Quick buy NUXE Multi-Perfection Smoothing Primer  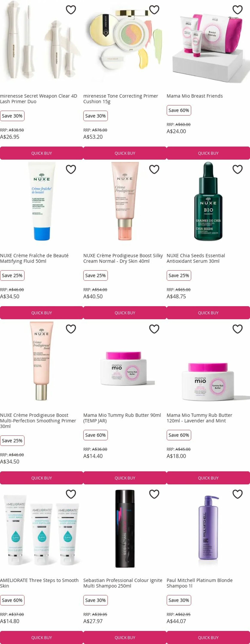click(x=41, y=478)
